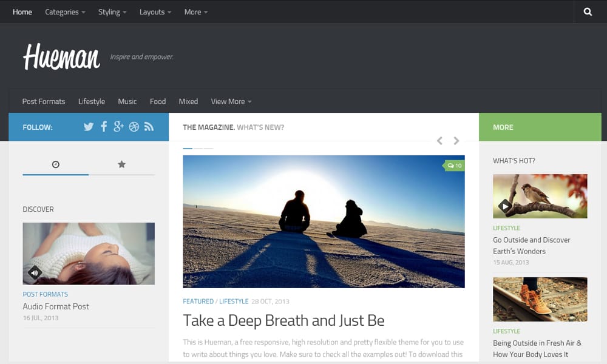Open the RSS feed icon
The height and width of the screenshot is (364, 607).
pos(149,127)
